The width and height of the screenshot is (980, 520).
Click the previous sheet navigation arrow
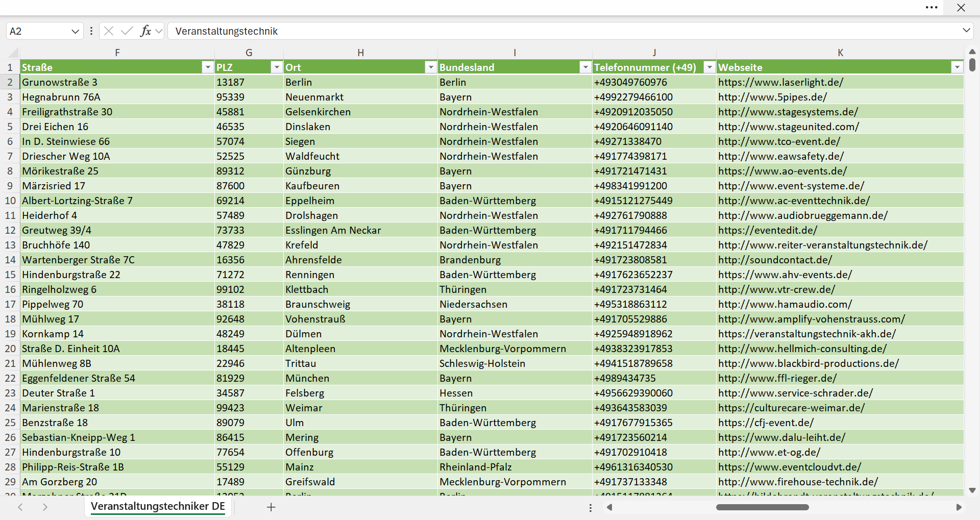coord(20,507)
